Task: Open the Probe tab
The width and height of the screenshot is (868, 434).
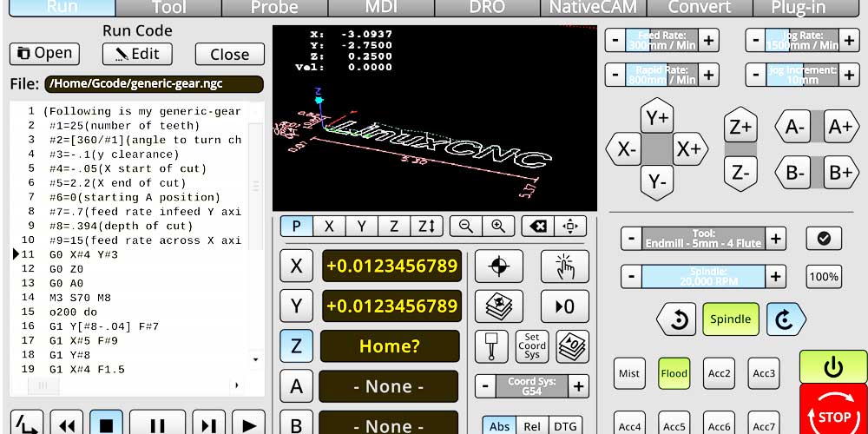Action: click(x=274, y=8)
